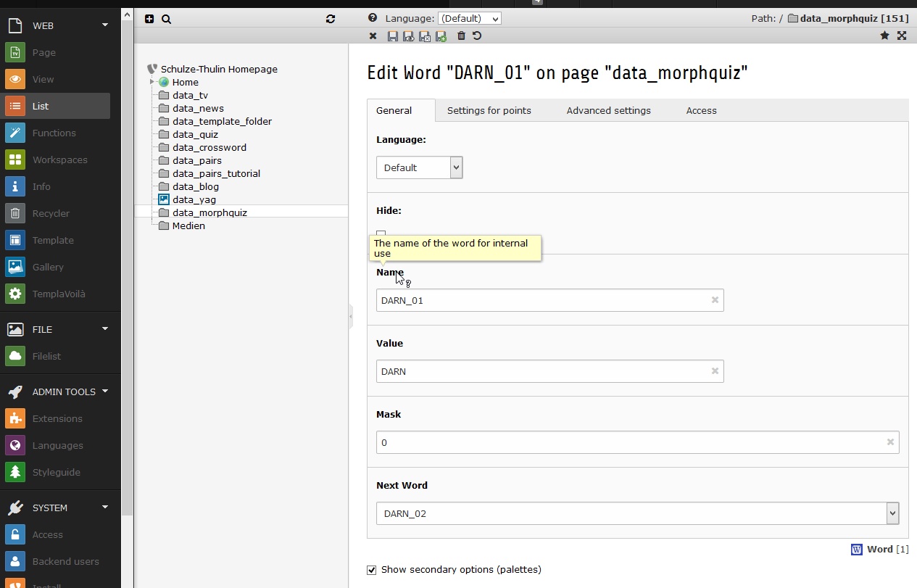Open the Next Word DARN_02 dropdown
The width and height of the screenshot is (917, 588).
(x=637, y=513)
